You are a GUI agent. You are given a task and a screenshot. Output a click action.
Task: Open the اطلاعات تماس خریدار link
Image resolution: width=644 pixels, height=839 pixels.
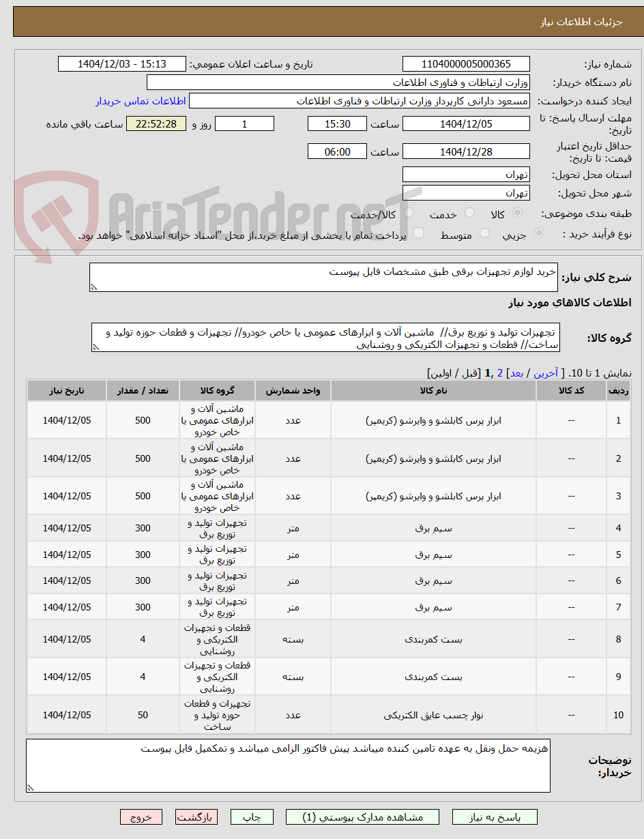pos(141,101)
